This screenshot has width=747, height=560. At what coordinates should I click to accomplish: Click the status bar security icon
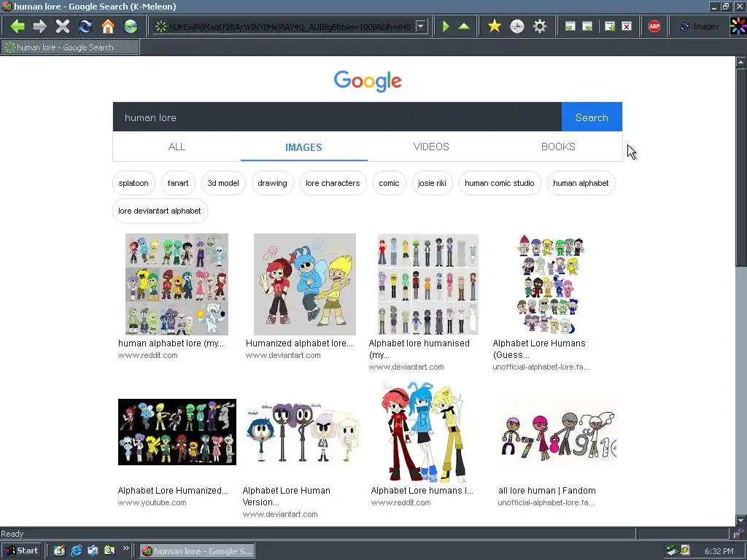[x=738, y=534]
